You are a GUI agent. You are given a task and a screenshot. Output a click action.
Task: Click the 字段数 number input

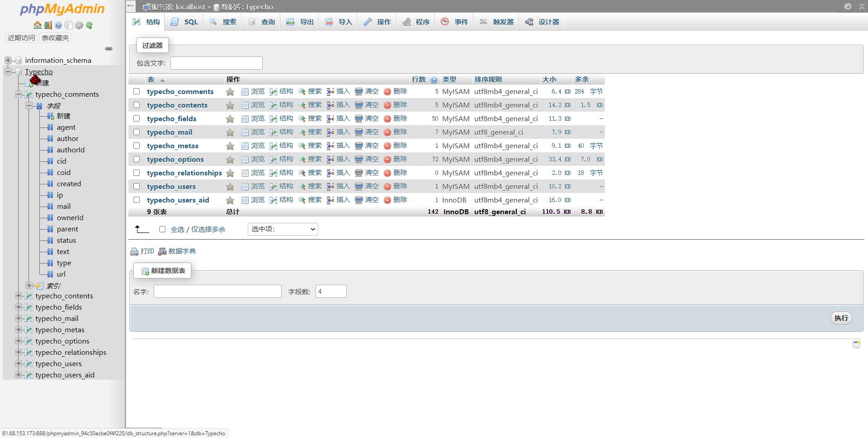click(x=331, y=292)
